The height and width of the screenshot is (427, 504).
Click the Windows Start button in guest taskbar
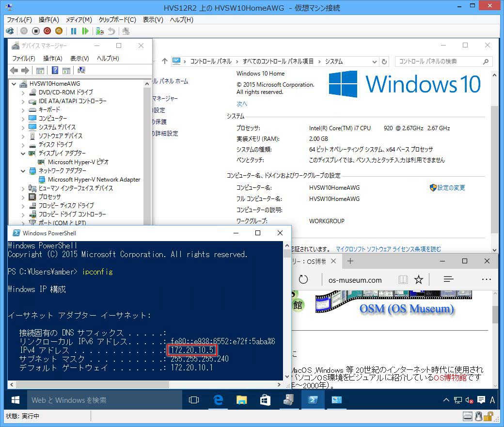point(16,400)
